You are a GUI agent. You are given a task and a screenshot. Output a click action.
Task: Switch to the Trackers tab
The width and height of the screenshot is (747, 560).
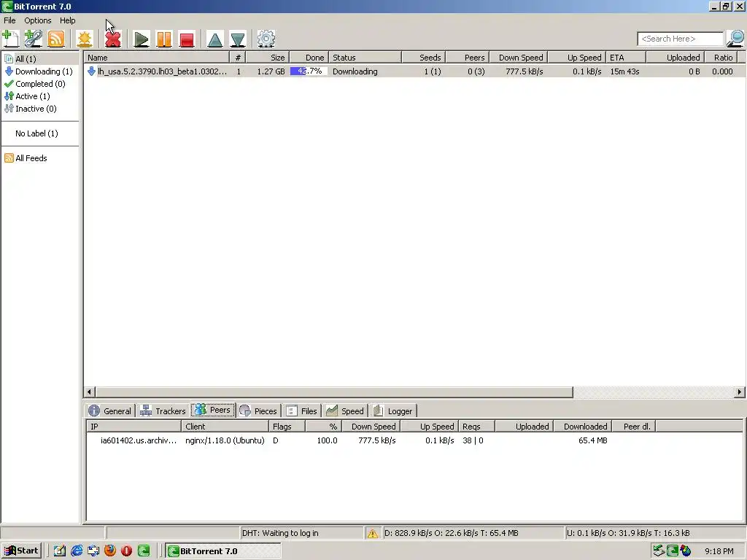[163, 411]
